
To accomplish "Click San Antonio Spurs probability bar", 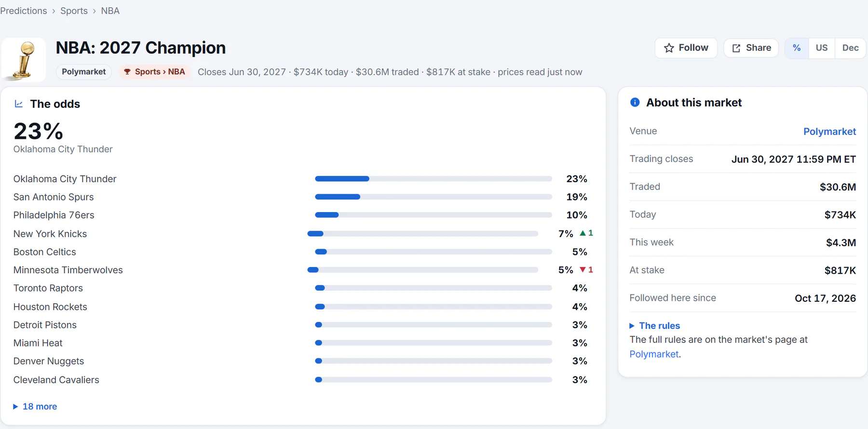I will (434, 197).
